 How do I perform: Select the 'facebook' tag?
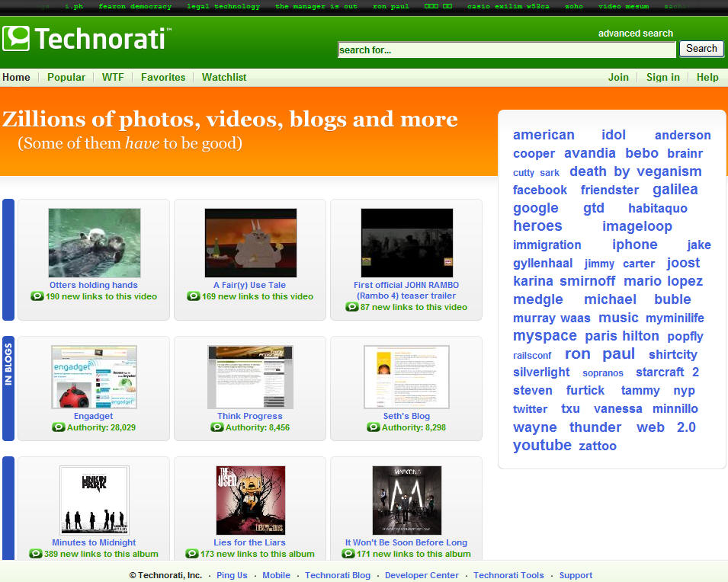(x=540, y=190)
